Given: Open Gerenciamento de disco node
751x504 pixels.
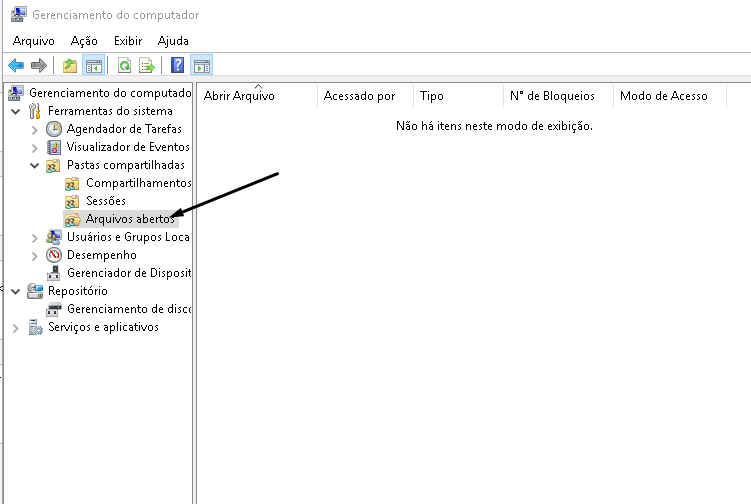Looking at the screenshot, I should (x=128, y=309).
